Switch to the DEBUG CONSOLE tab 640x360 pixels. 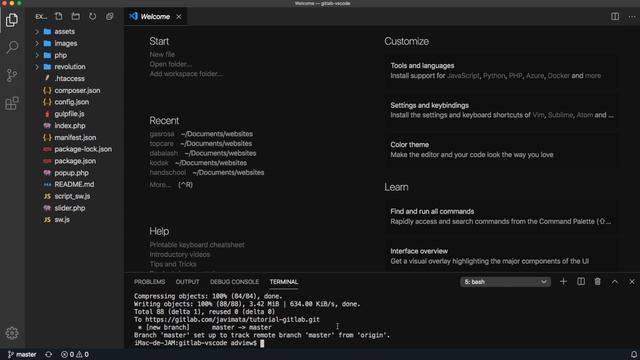[234, 282]
